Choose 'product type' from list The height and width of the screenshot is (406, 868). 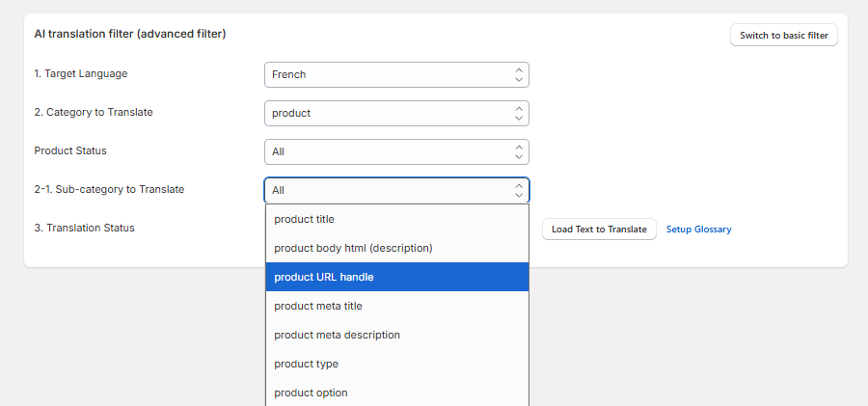point(397,364)
